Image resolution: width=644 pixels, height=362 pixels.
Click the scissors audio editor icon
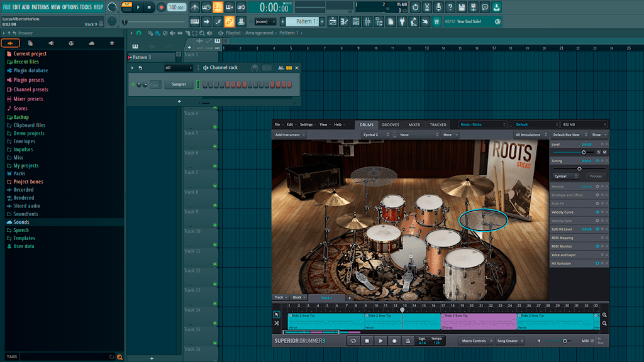[427, 7]
